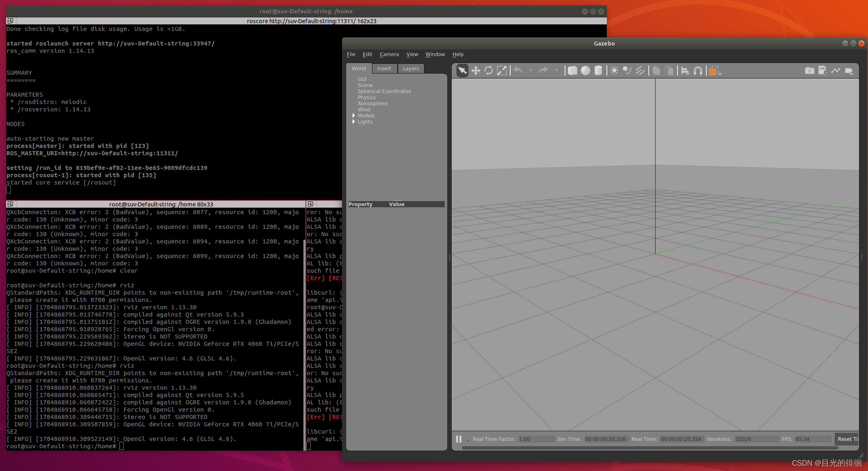868x471 pixels.
Task: Take a screenshot with camera icon
Action: point(809,71)
